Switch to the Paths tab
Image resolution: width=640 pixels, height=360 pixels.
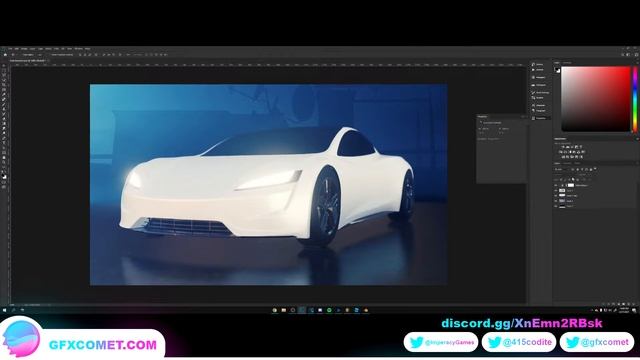[x=577, y=163]
